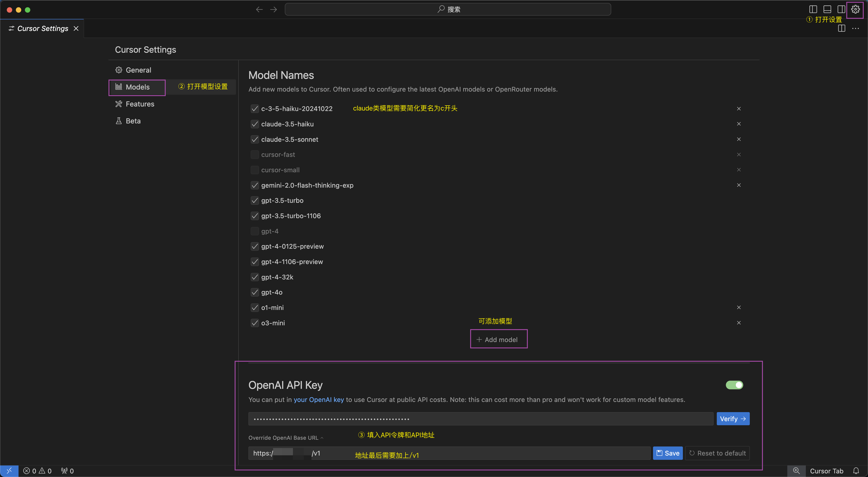This screenshot has height=477, width=868.
Task: Close the Cursor Settings tab
Action: click(76, 29)
